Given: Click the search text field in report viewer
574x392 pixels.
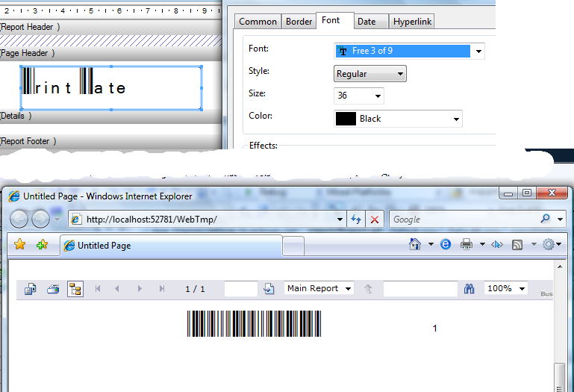Looking at the screenshot, I should (x=420, y=289).
